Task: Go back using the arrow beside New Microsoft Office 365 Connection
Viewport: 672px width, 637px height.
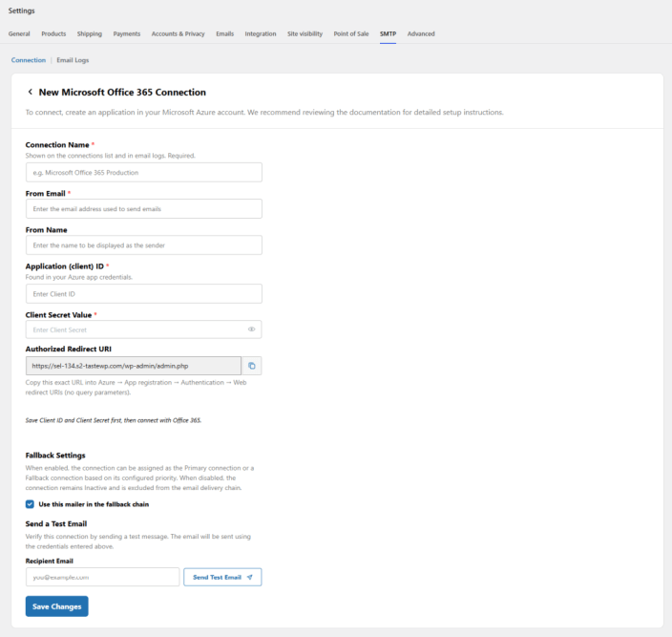Action: 30,92
